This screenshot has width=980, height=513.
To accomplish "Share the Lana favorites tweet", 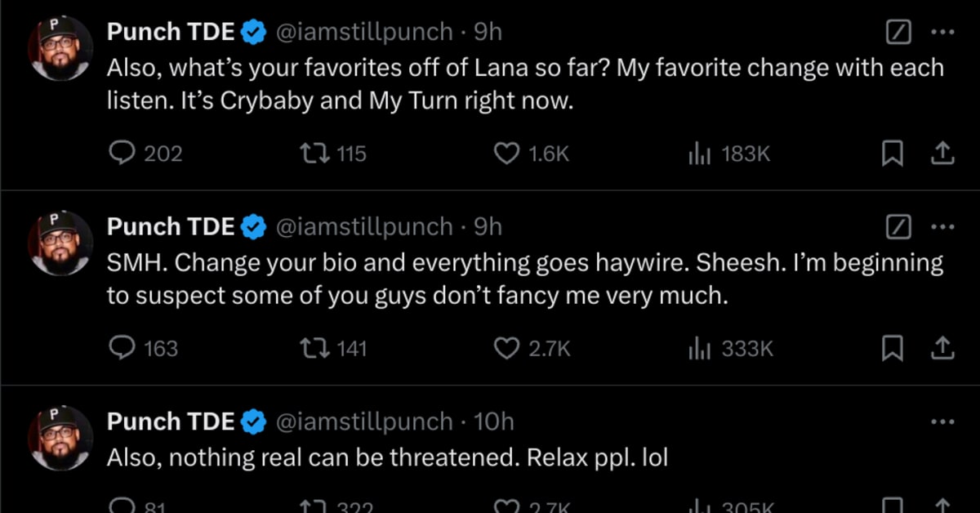I will 943,153.
